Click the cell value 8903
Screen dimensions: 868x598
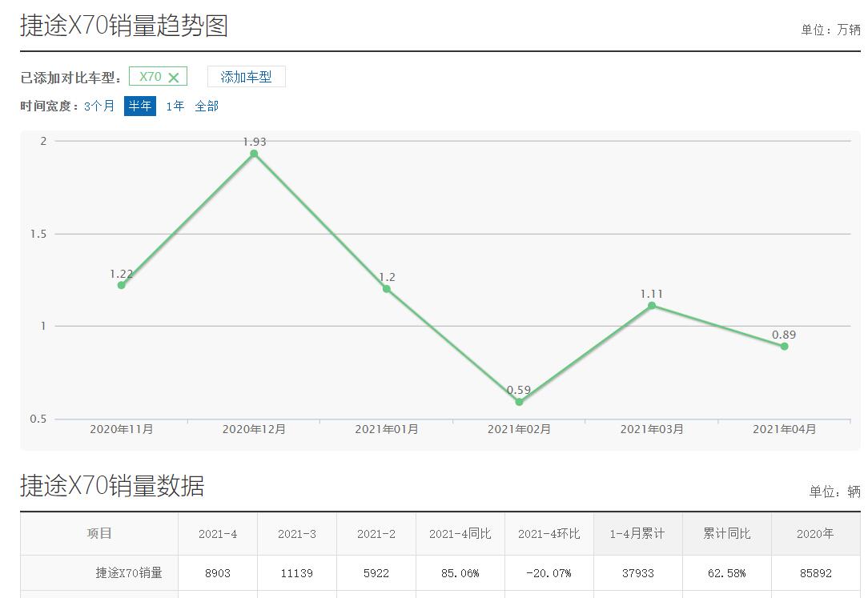pyautogui.click(x=218, y=573)
